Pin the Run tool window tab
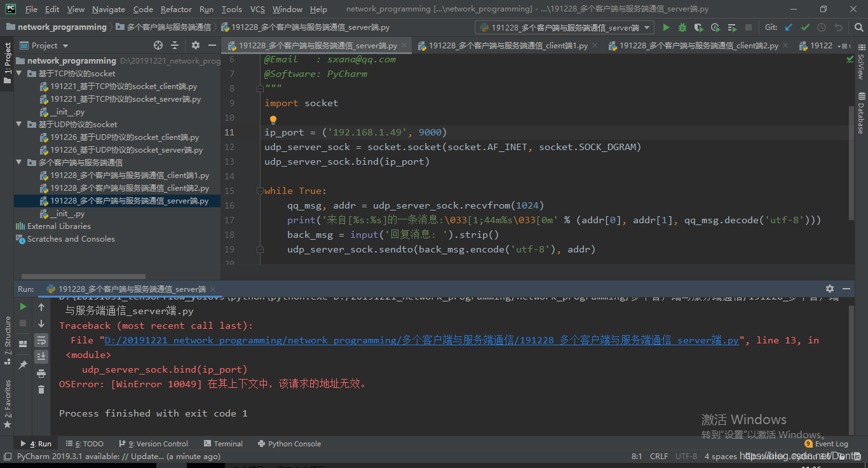This screenshot has width=868, height=468. (23, 364)
